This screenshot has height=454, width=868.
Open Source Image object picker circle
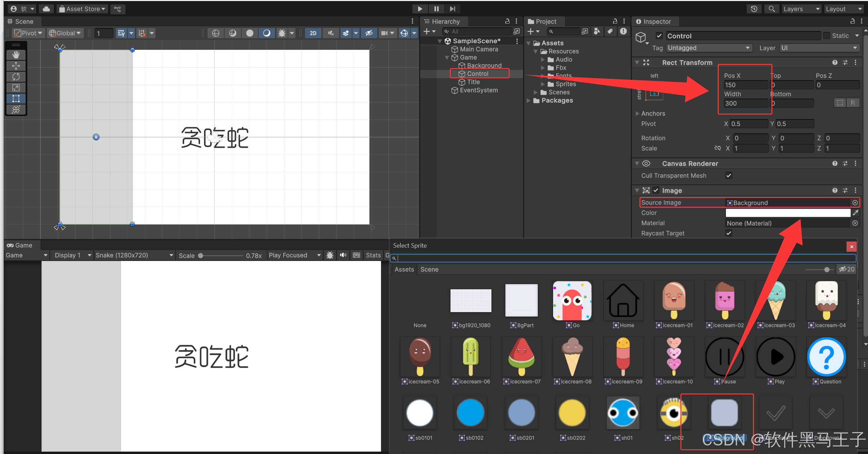coord(855,203)
